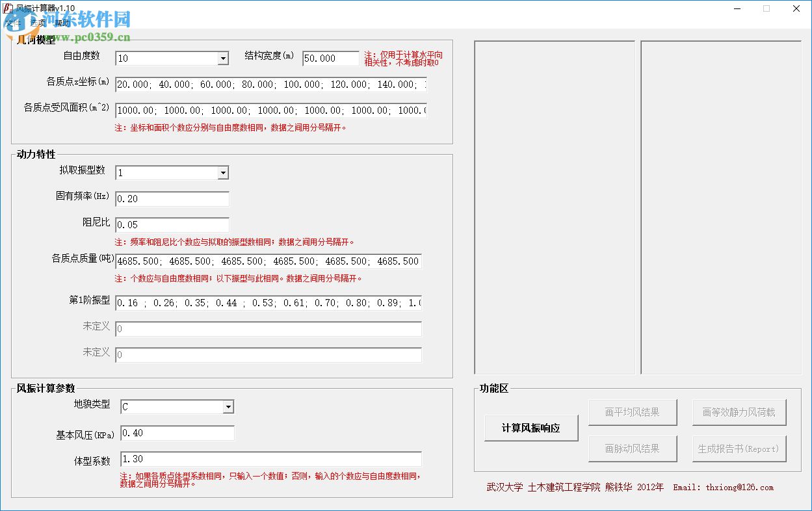Click the 画平均风结果 button
Image resolution: width=812 pixels, height=511 pixels.
coord(633,412)
